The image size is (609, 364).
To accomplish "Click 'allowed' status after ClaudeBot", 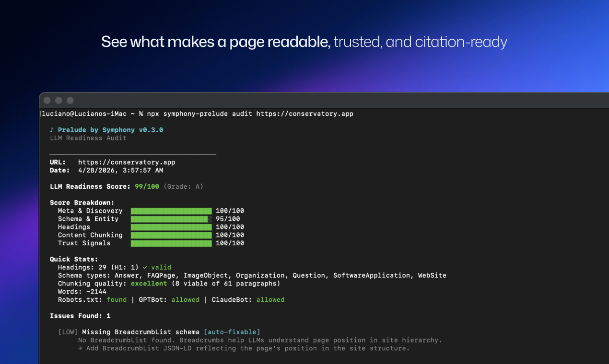I will pyautogui.click(x=270, y=300).
